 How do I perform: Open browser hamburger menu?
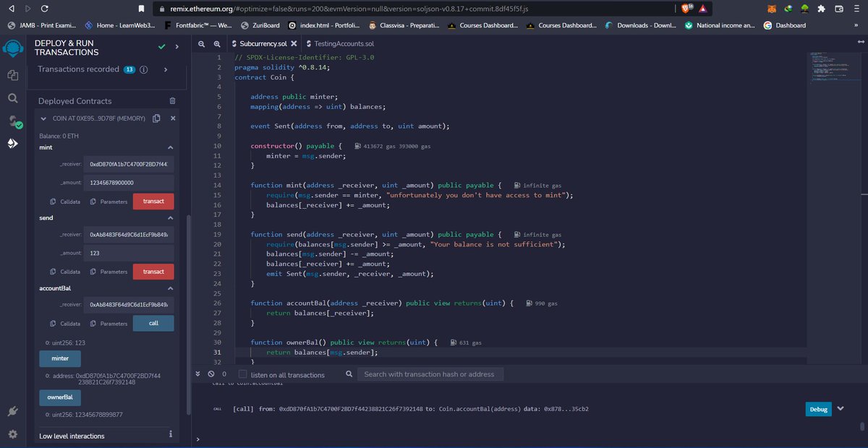click(855, 9)
